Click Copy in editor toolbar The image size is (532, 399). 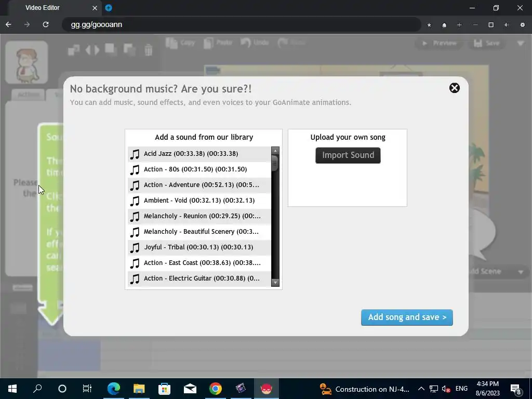(180, 43)
